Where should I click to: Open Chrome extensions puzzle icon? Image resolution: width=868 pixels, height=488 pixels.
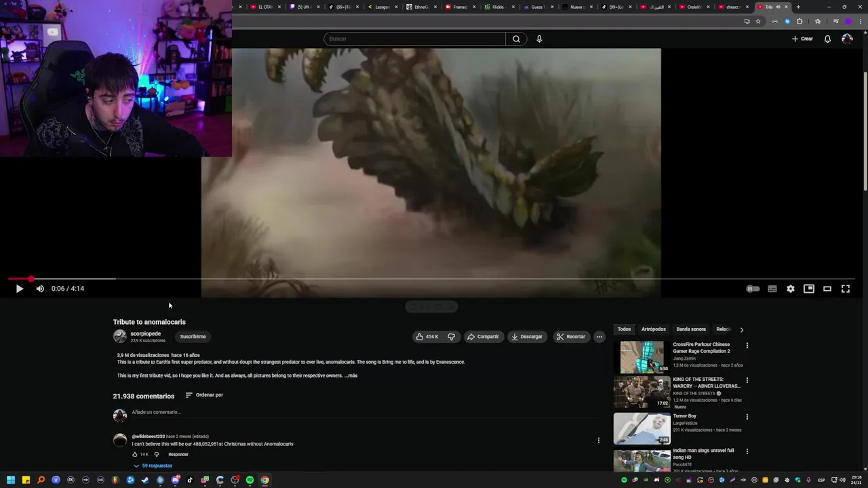(x=800, y=22)
